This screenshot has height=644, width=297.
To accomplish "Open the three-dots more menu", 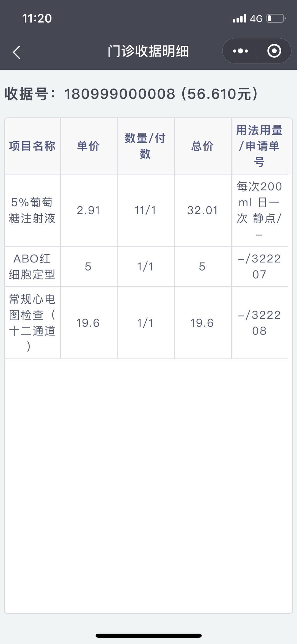I will tap(240, 51).
